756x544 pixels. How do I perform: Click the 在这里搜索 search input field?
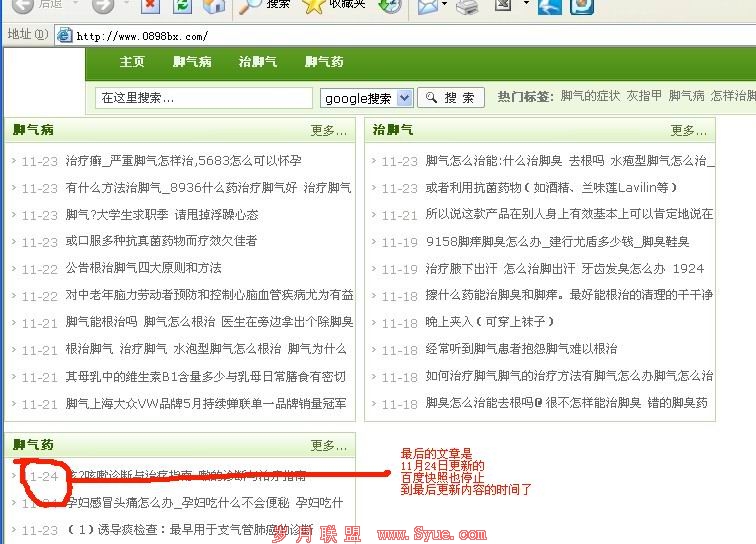pyautogui.click(x=205, y=98)
